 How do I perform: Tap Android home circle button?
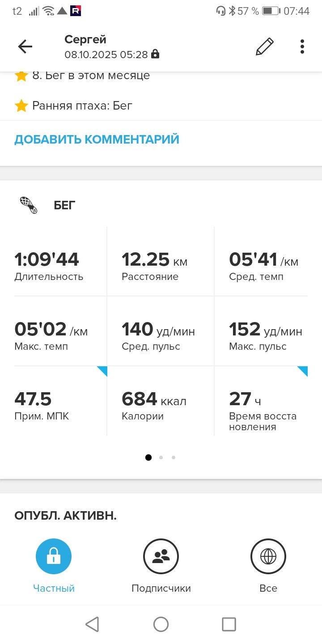(x=161, y=624)
